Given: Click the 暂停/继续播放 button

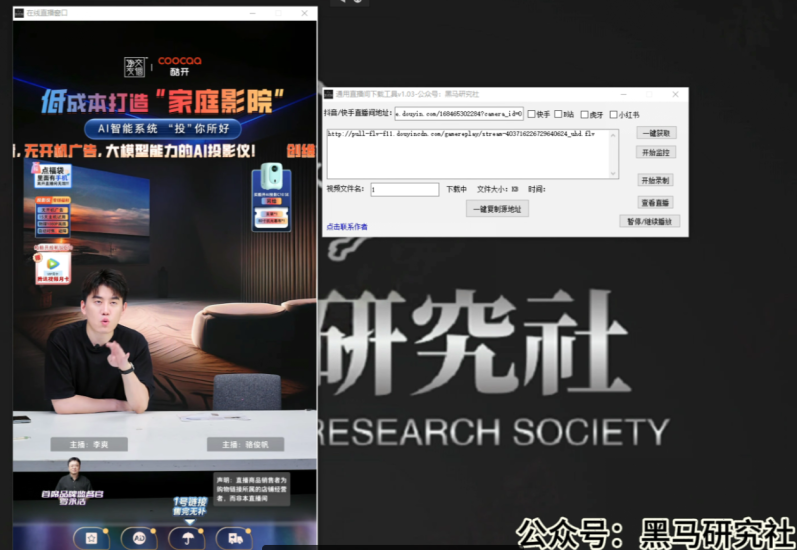Looking at the screenshot, I should (x=650, y=221).
